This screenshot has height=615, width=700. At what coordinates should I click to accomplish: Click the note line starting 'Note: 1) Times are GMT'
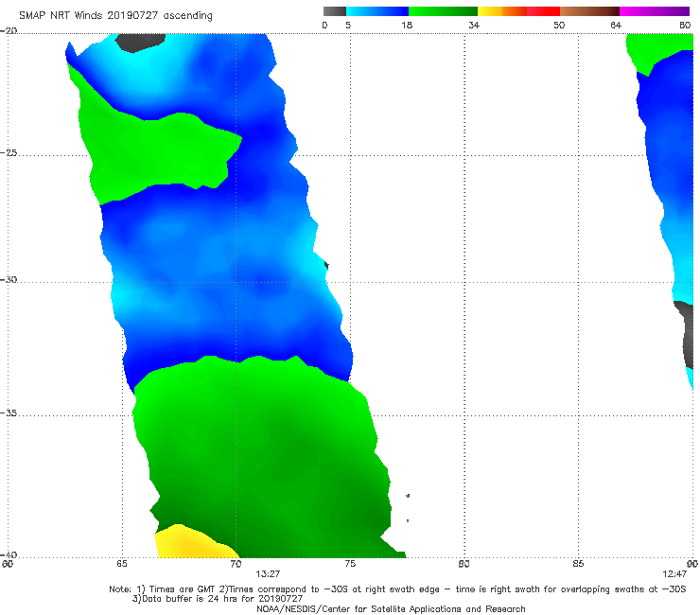tap(397, 589)
